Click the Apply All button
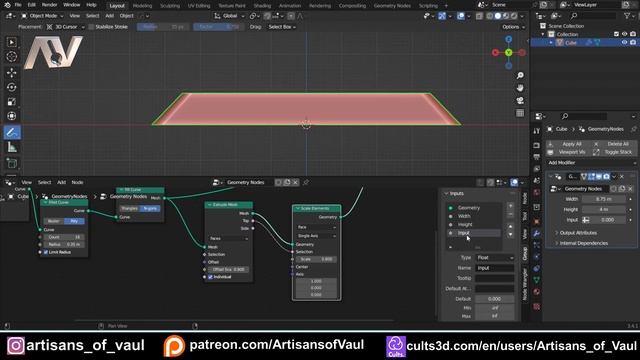Screen dimensions: 640x360 (568, 144)
